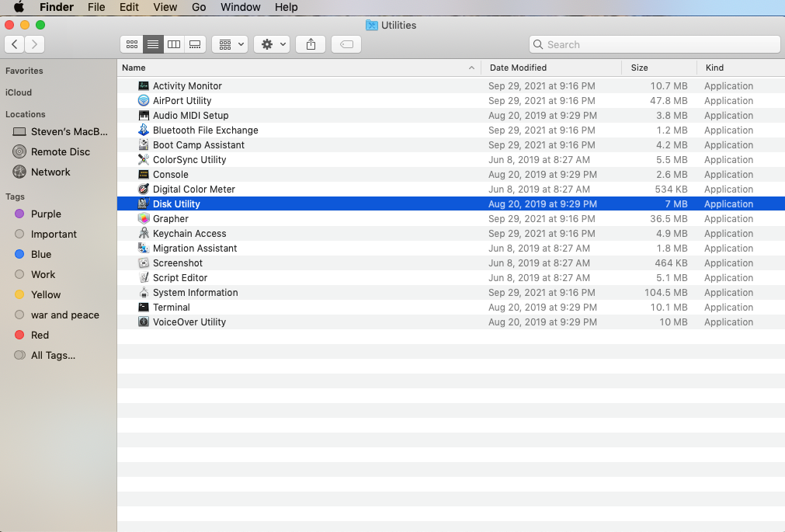Click the Boot Camp Assistant icon
785x532 pixels.
(x=144, y=144)
